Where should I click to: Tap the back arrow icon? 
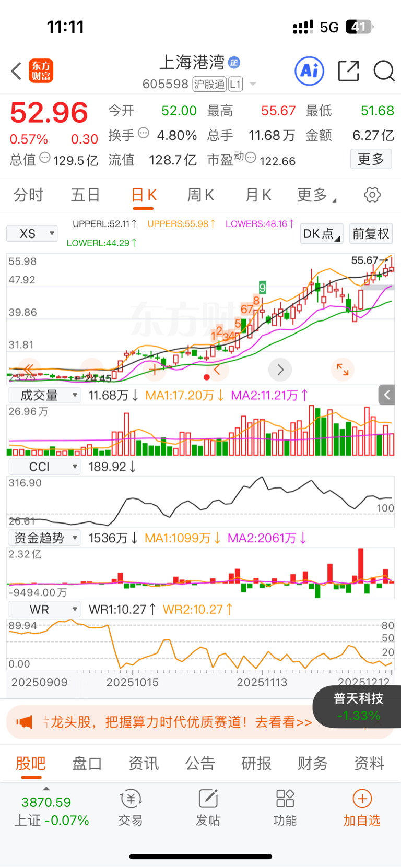click(16, 71)
